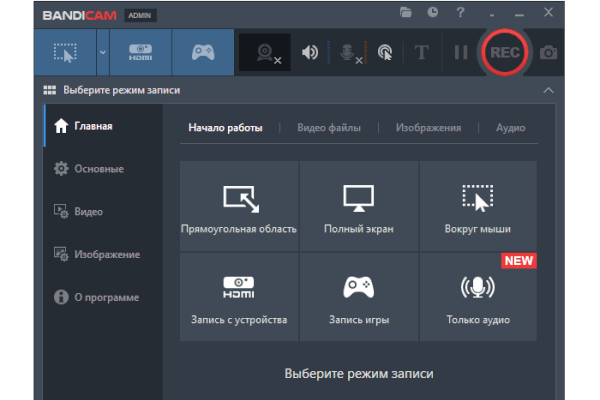This screenshot has width=600, height=400.
Task: Switch to HDMI device recording mode in toolbar
Action: point(140,52)
